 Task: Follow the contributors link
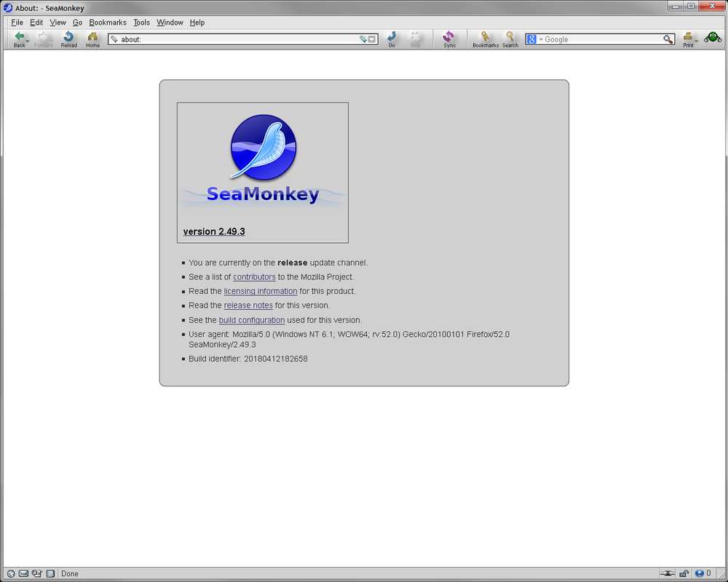coord(254,277)
